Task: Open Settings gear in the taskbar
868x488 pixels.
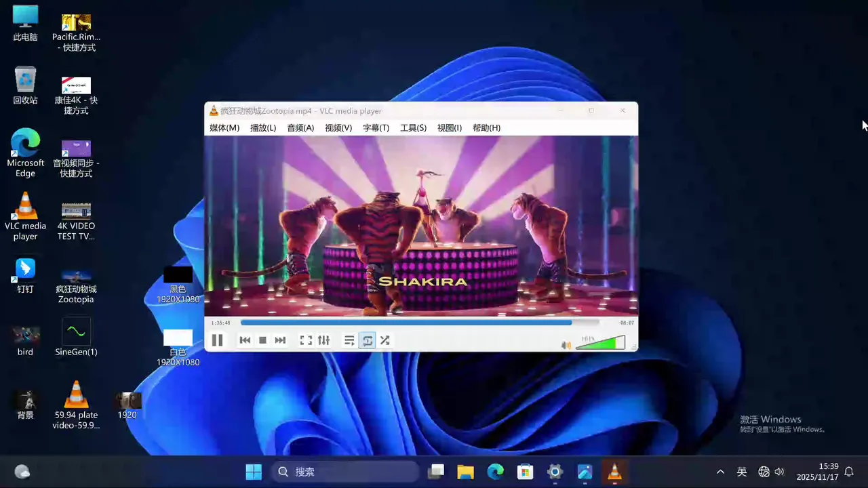Action: click(555, 472)
